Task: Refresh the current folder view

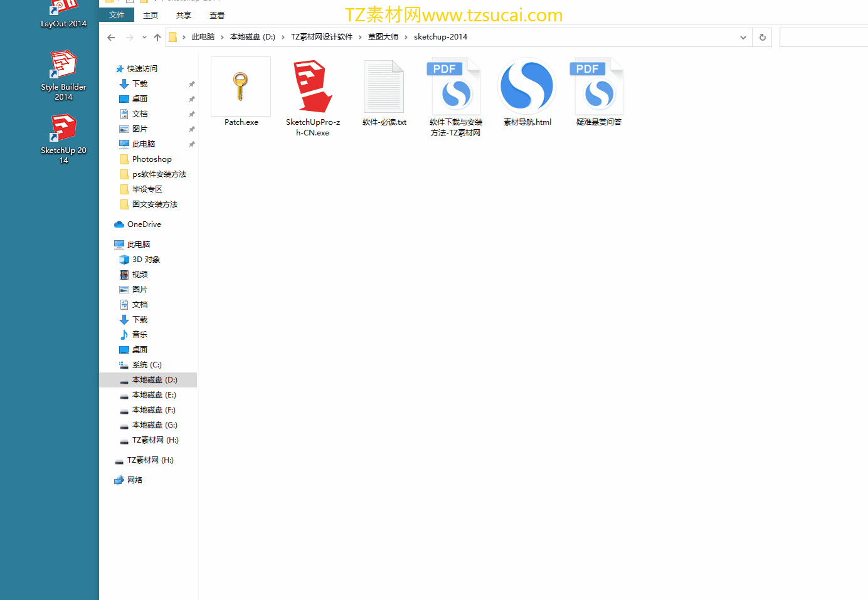Action: tap(763, 38)
